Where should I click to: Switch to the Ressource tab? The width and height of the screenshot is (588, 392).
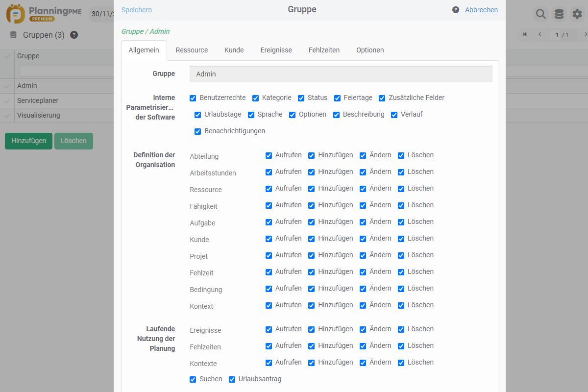(192, 50)
